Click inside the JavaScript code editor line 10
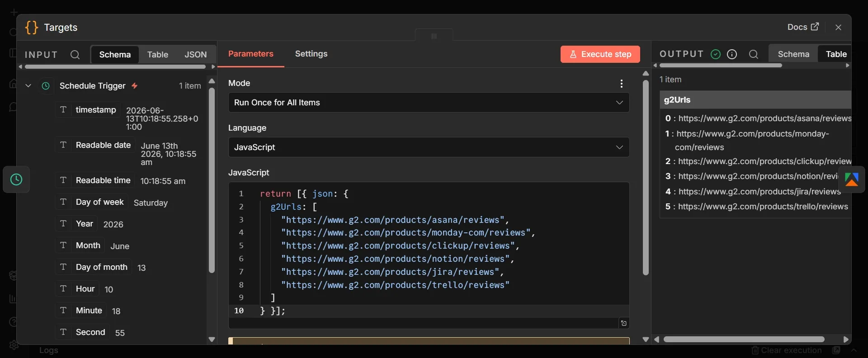This screenshot has width=868, height=358. pos(429,311)
